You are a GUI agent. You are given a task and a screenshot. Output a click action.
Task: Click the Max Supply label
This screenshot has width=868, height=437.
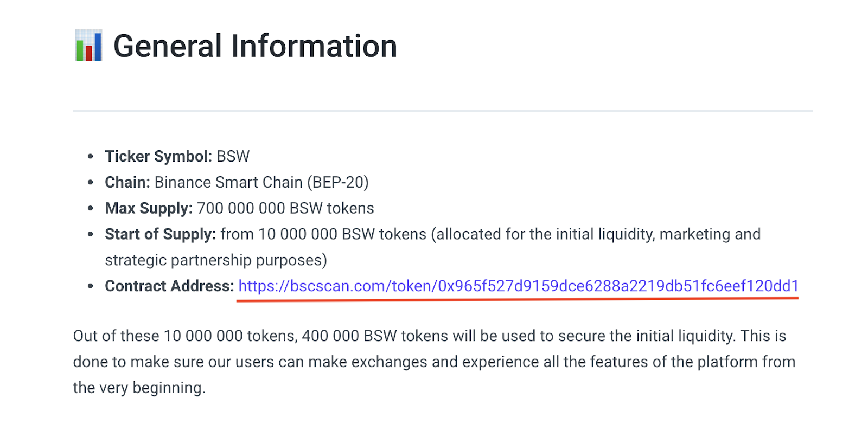pos(148,208)
